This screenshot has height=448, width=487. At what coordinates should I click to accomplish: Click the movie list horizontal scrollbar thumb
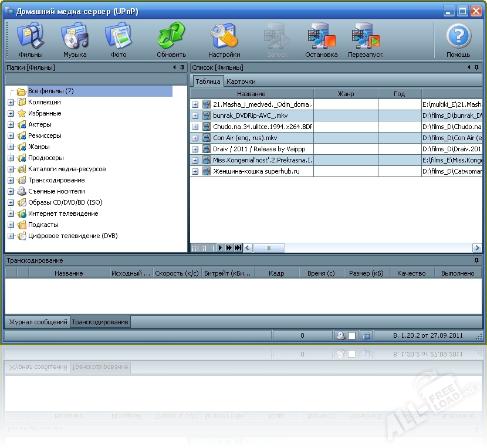[269, 248]
